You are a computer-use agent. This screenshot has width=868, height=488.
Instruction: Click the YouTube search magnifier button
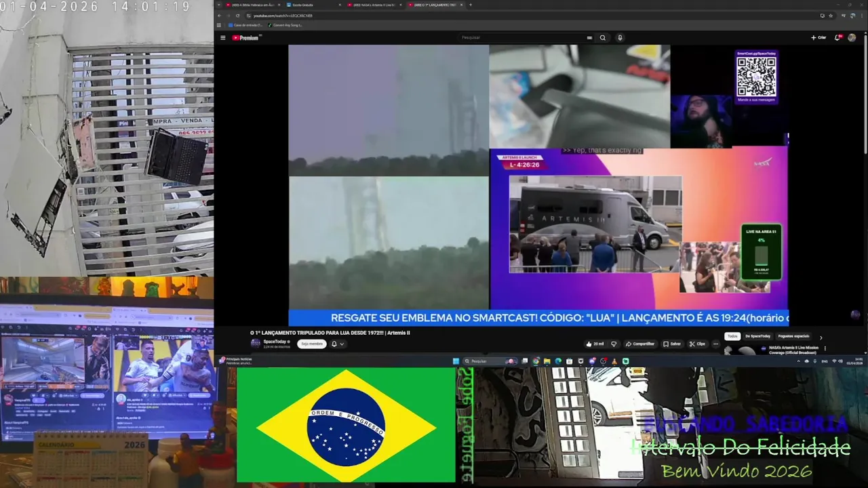tap(602, 38)
